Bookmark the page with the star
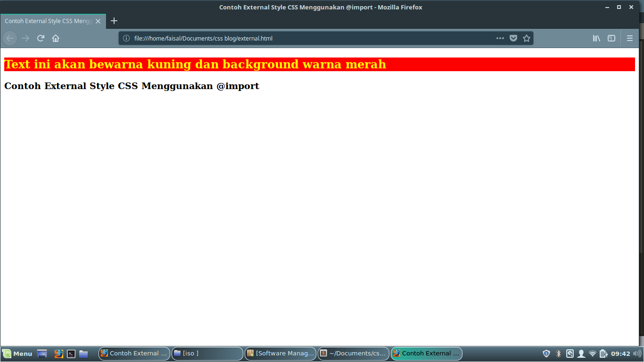 coord(527,38)
